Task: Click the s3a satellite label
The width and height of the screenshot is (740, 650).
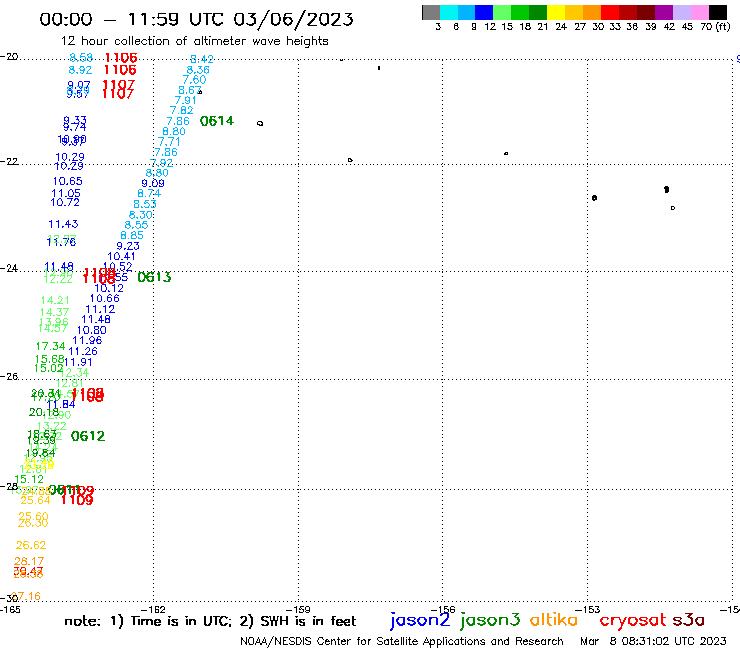Action: (x=689, y=620)
